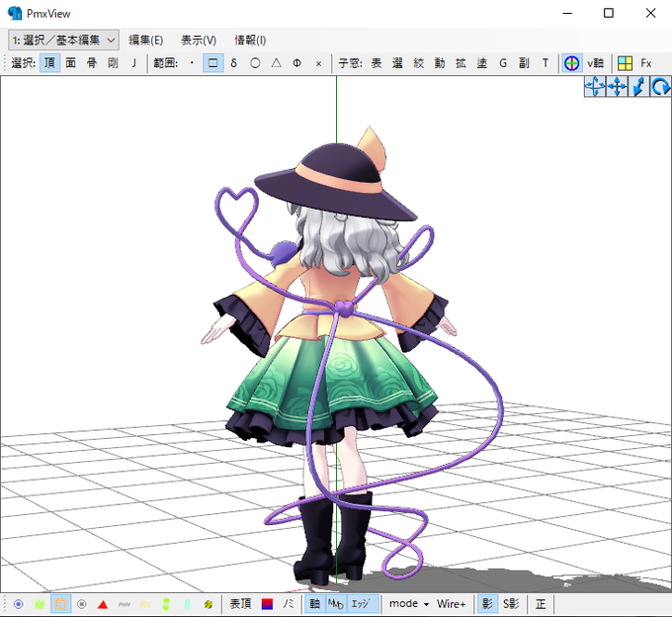Toggle the orange hatched square display icon
The image size is (672, 617).
[60, 604]
